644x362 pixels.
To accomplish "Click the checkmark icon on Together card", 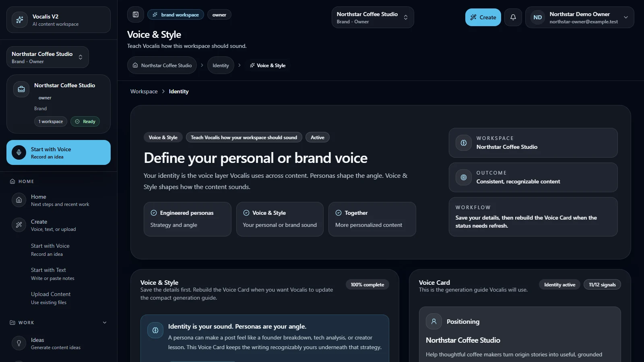I will 339,213.
